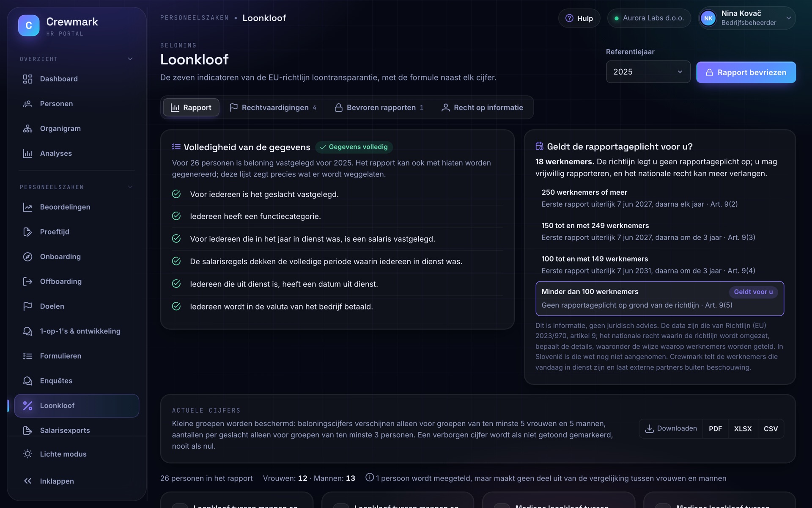The width and height of the screenshot is (812, 508).
Task: Select the Minder dan 100 werknemers card
Action: point(660,298)
